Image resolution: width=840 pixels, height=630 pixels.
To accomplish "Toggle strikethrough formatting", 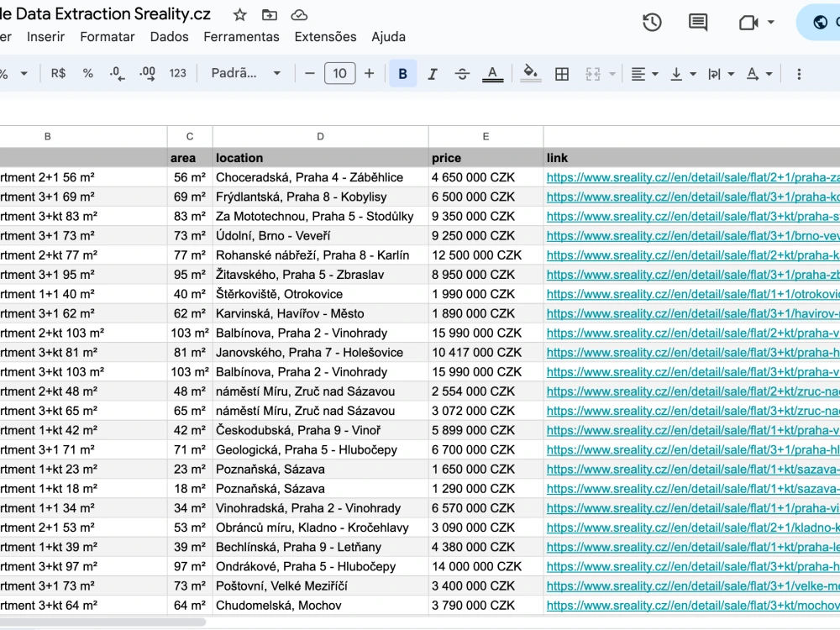I will tap(462, 73).
